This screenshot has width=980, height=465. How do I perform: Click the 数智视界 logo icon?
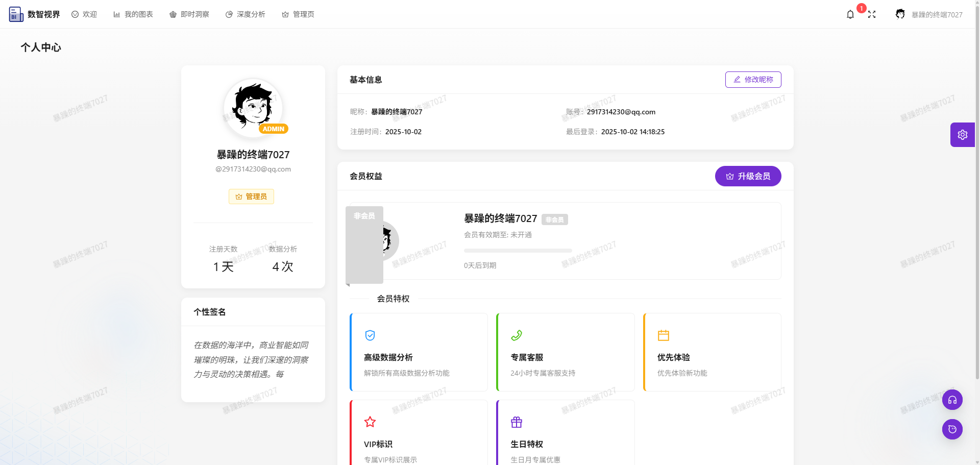pos(15,14)
